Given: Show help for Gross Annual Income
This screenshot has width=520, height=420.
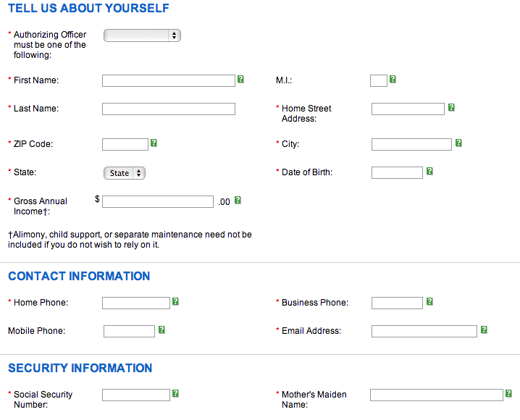Looking at the screenshot, I should pyautogui.click(x=238, y=200).
